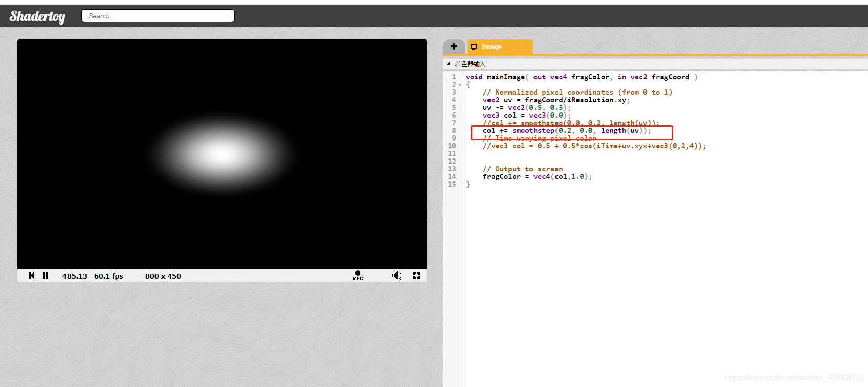Place cursor on the void mainImage line
The width and height of the screenshot is (868, 387).
pos(582,77)
